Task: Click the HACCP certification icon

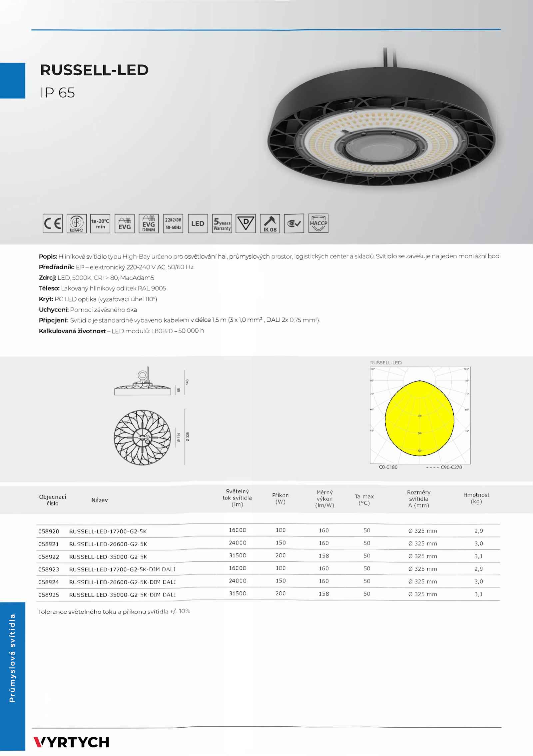Action: 318,223
